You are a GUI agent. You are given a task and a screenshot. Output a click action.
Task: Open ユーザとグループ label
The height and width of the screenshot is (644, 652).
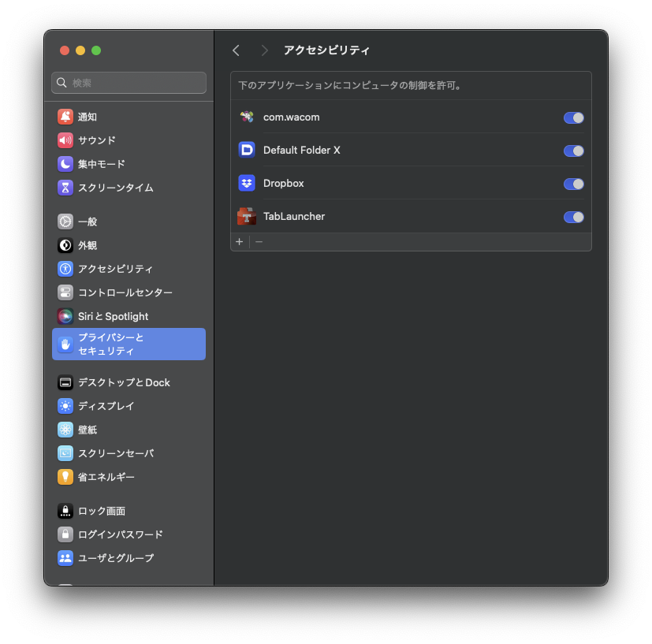pyautogui.click(x=116, y=558)
